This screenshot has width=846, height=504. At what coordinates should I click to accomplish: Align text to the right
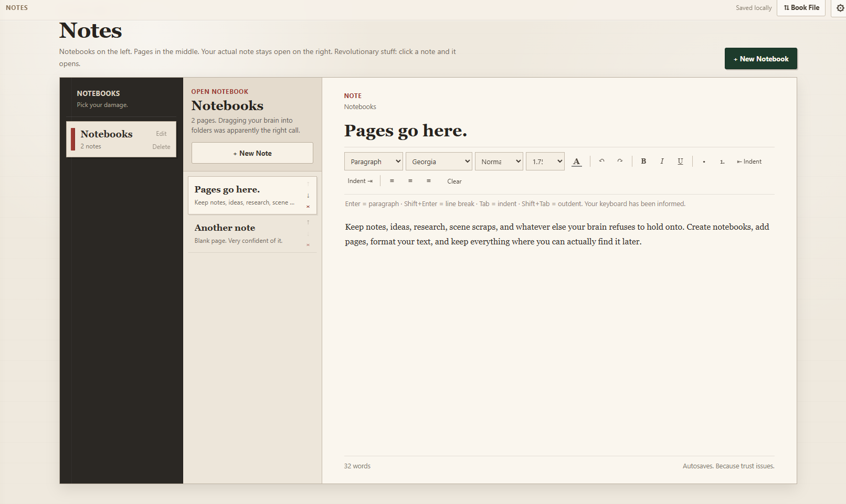pyautogui.click(x=428, y=181)
